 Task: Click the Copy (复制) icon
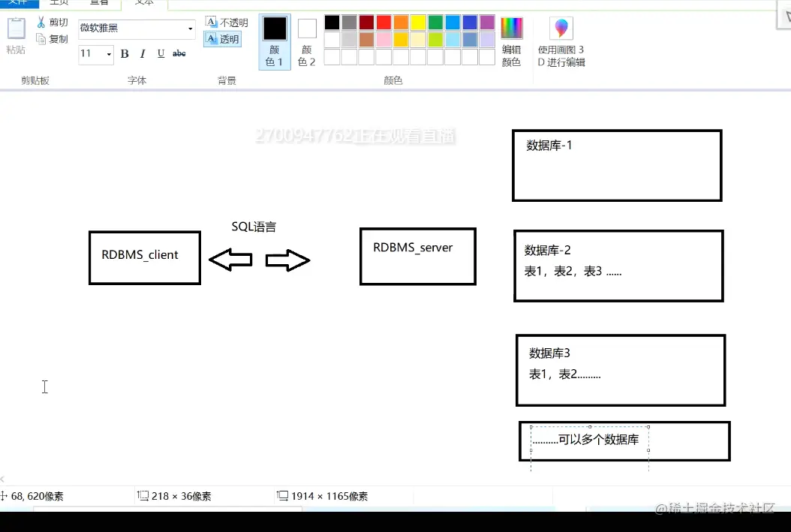44,39
